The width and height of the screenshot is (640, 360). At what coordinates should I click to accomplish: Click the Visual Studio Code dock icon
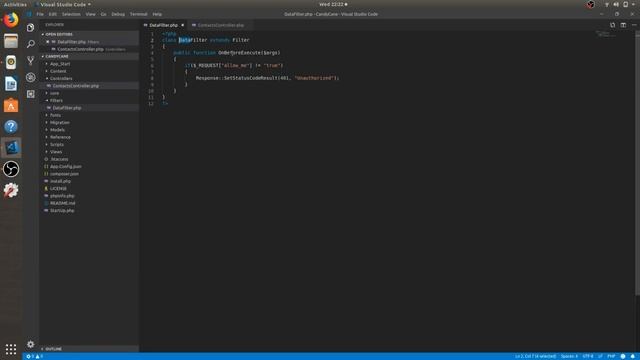coord(11,148)
